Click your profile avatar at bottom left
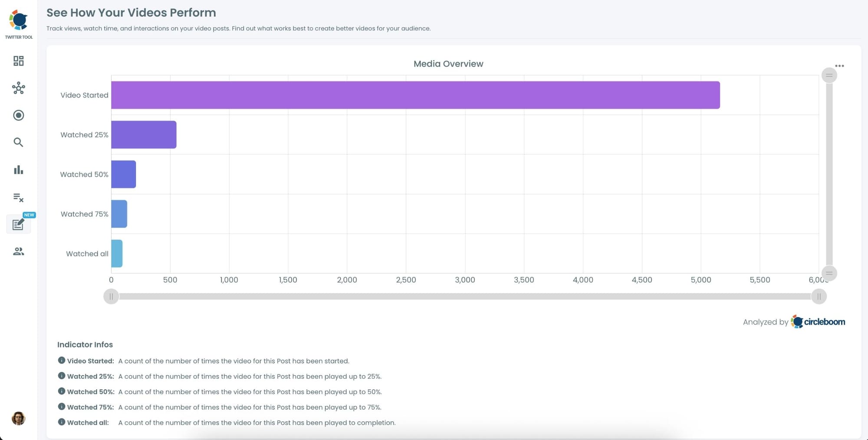The height and width of the screenshot is (440, 868). tap(18, 418)
